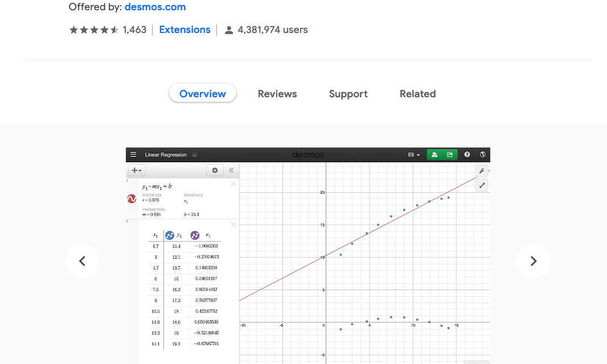Click the STATISTICS label in expression 1

[x=151, y=195]
